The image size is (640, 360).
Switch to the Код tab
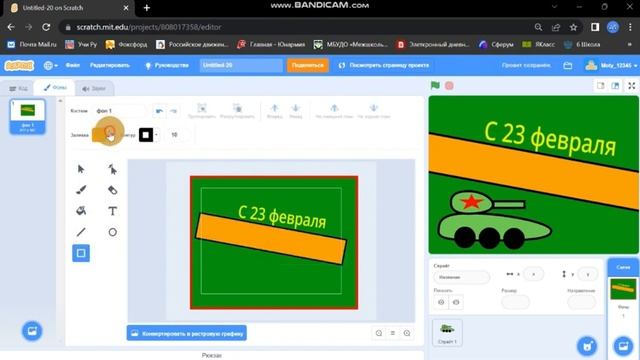[x=18, y=88]
